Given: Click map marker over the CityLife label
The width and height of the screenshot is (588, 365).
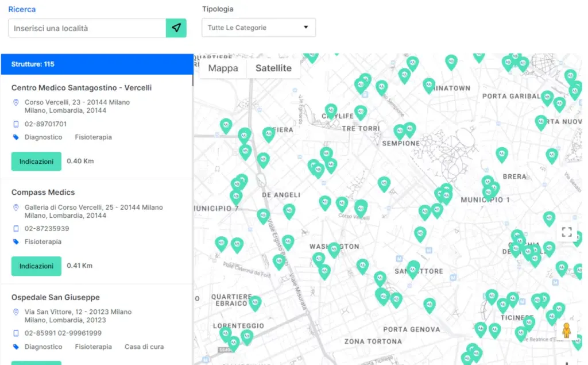Looking at the screenshot, I should pos(331,111).
